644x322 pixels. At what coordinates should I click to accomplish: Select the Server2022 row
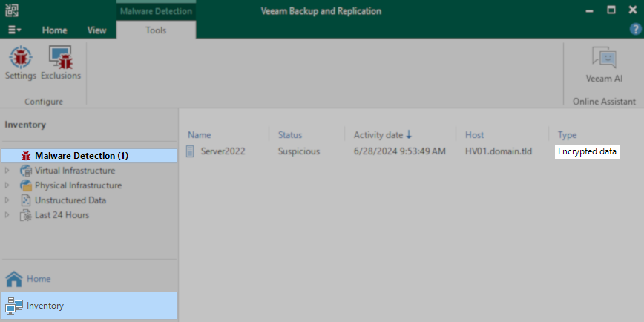(411, 151)
